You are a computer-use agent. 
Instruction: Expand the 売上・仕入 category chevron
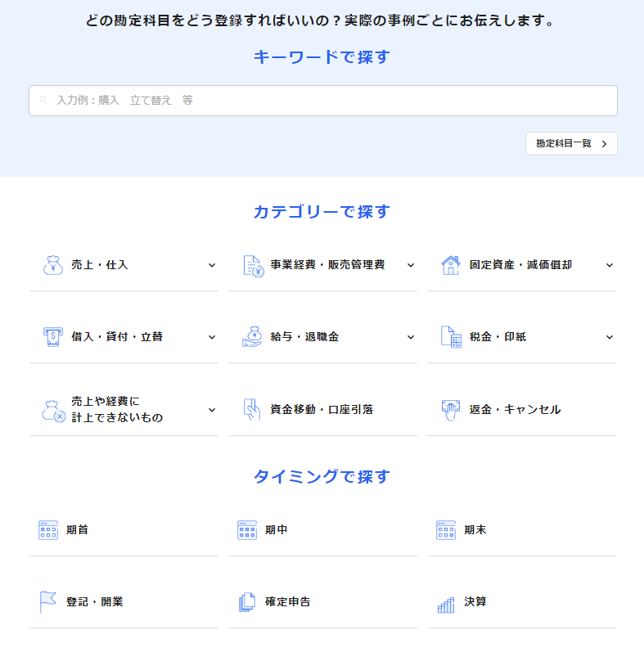212,265
